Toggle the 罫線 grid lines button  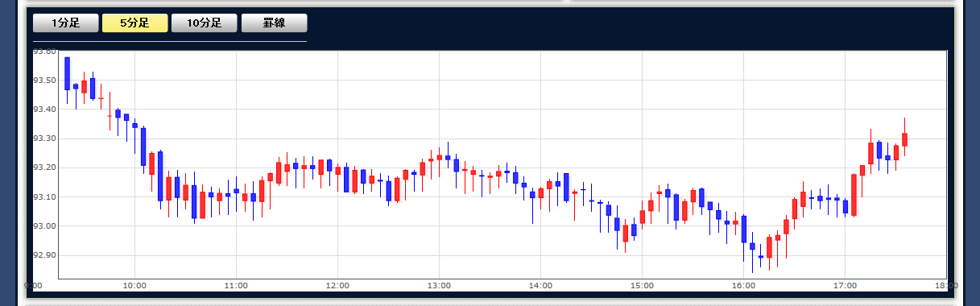(x=274, y=23)
